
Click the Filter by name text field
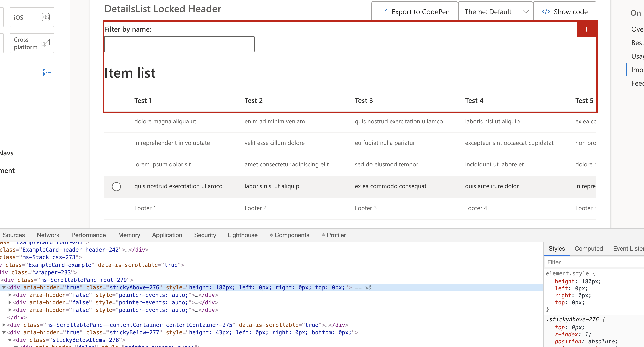[x=179, y=44]
